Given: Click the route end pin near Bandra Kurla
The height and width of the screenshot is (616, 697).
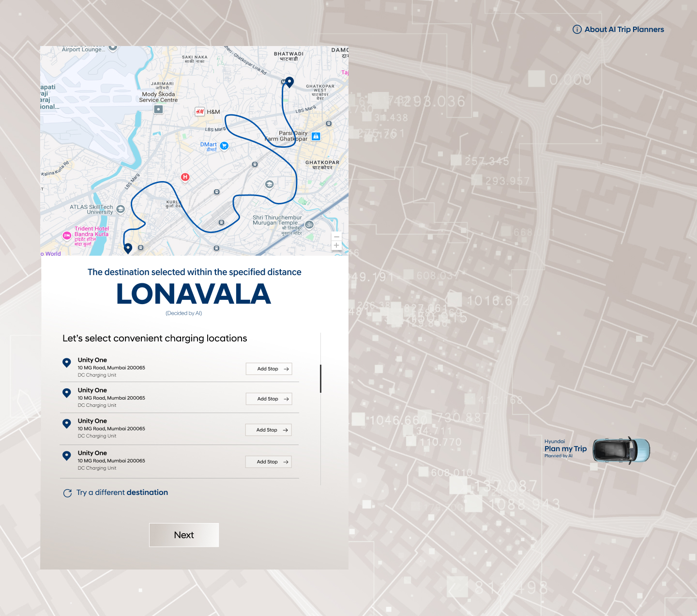Looking at the screenshot, I should click(128, 248).
